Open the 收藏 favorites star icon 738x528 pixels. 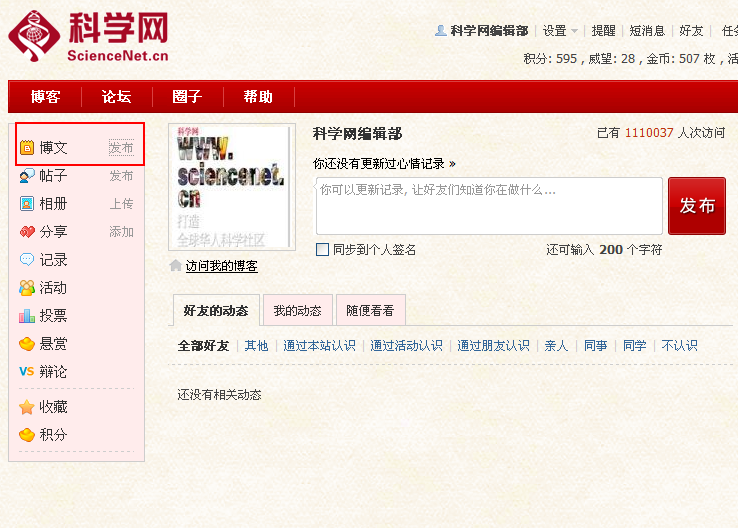27,408
